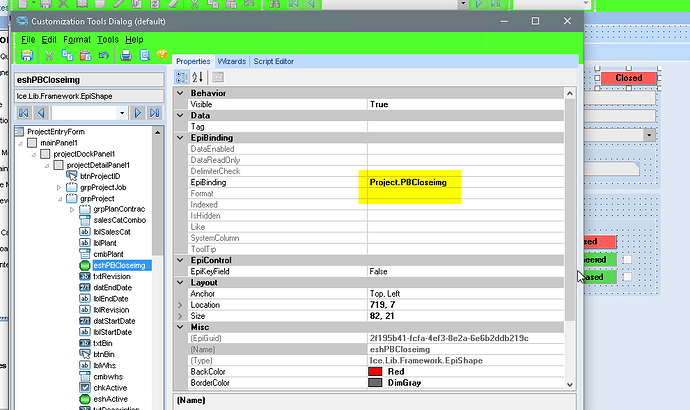The width and height of the screenshot is (690, 410).
Task: Click the eshActive green shape icon
Action: [84, 399]
